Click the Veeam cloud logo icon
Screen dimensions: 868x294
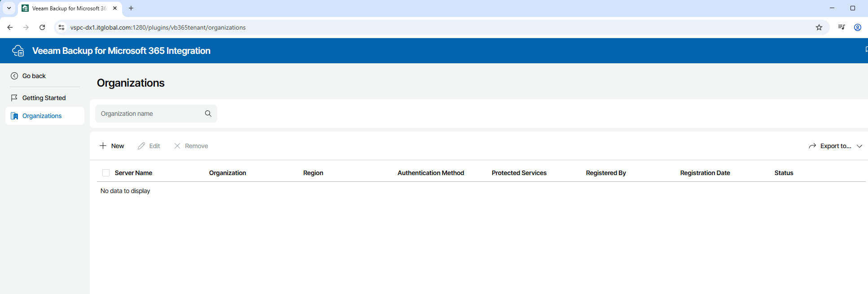(18, 51)
